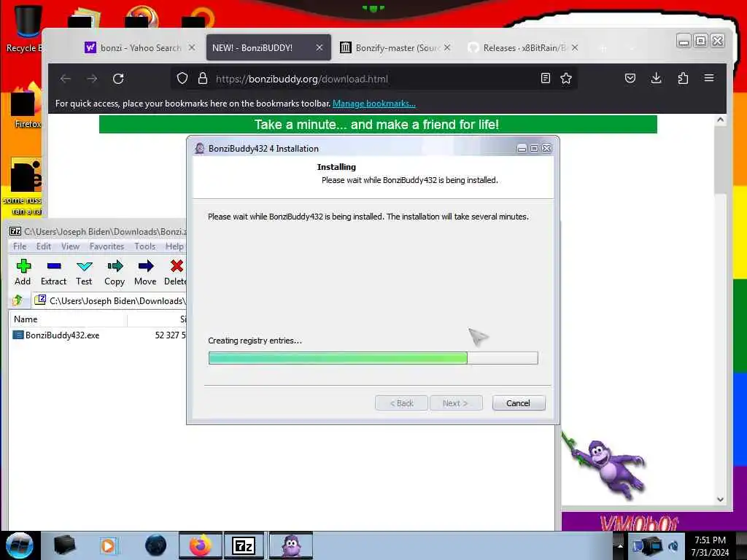
Task: Select BonziBuddy432.exe in 7-Zip list
Action: coord(63,335)
